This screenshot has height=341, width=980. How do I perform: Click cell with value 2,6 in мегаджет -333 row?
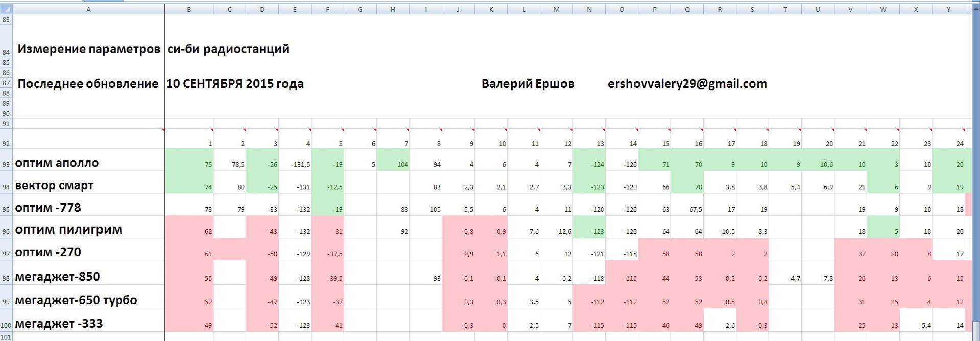[720, 320]
